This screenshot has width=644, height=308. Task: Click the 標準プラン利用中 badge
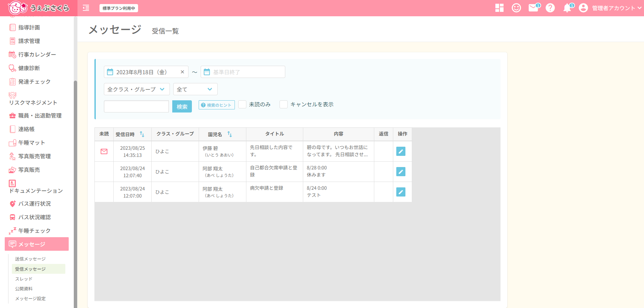pos(119,8)
